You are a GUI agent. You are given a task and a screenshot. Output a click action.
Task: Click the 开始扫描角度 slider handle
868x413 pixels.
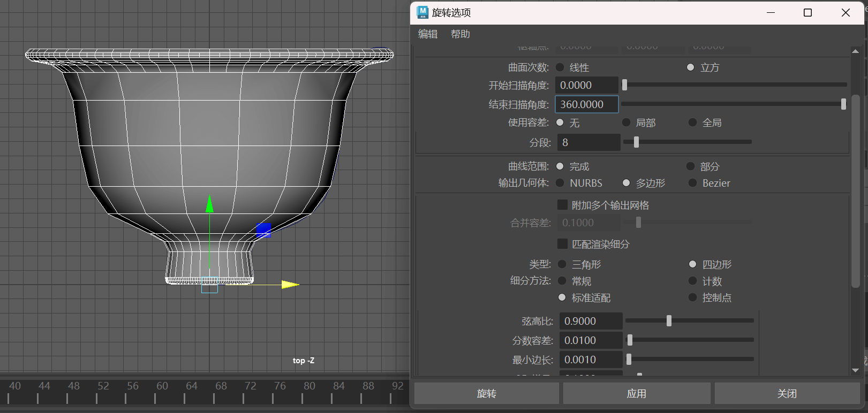[624, 85]
